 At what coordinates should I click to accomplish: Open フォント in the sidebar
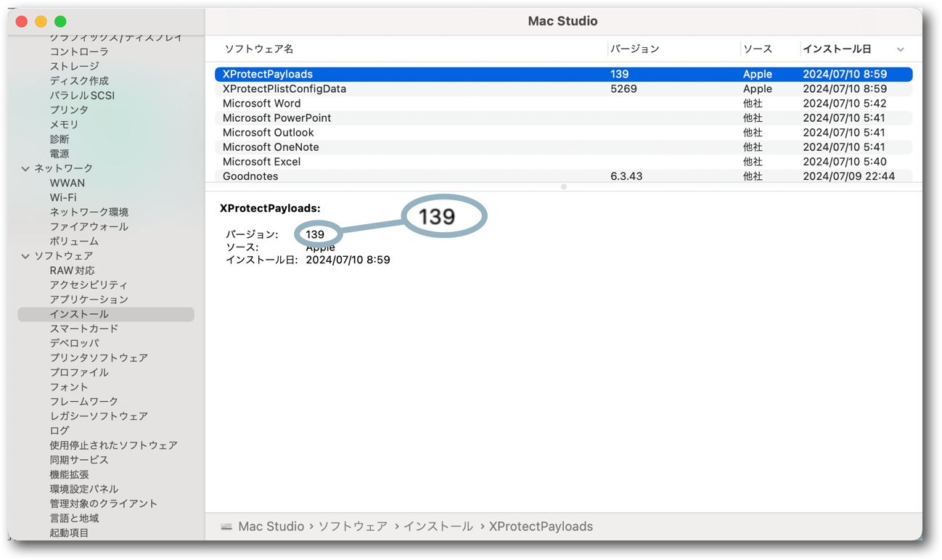[69, 387]
